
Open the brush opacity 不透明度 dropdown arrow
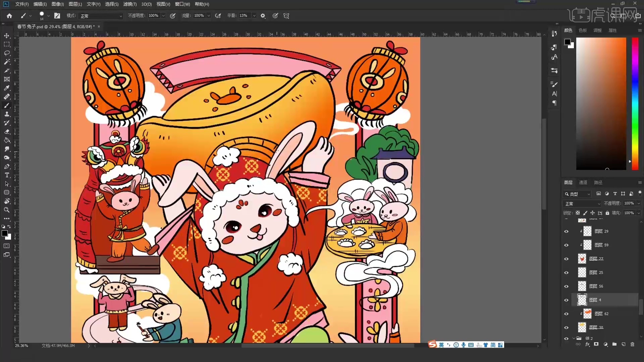[163, 16]
